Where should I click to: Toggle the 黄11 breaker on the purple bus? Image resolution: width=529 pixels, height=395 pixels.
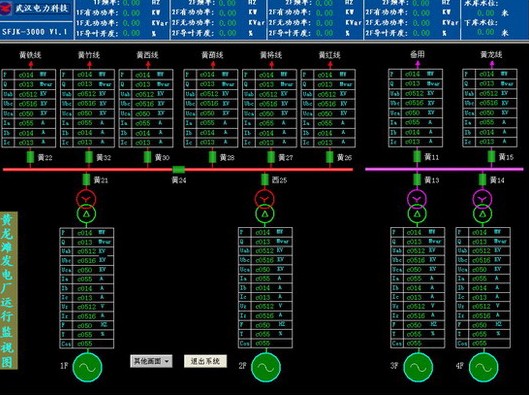click(417, 157)
